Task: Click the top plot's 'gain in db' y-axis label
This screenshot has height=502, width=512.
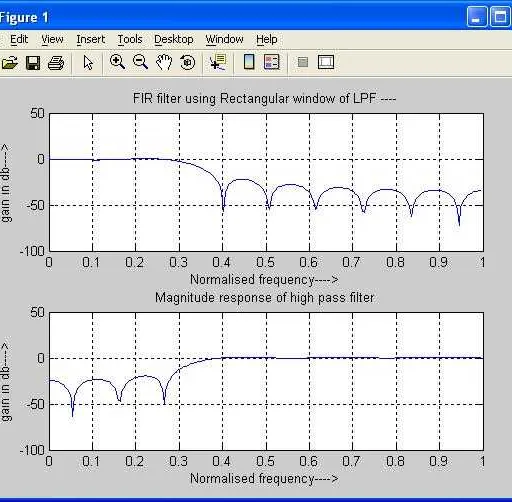Action: tap(6, 183)
